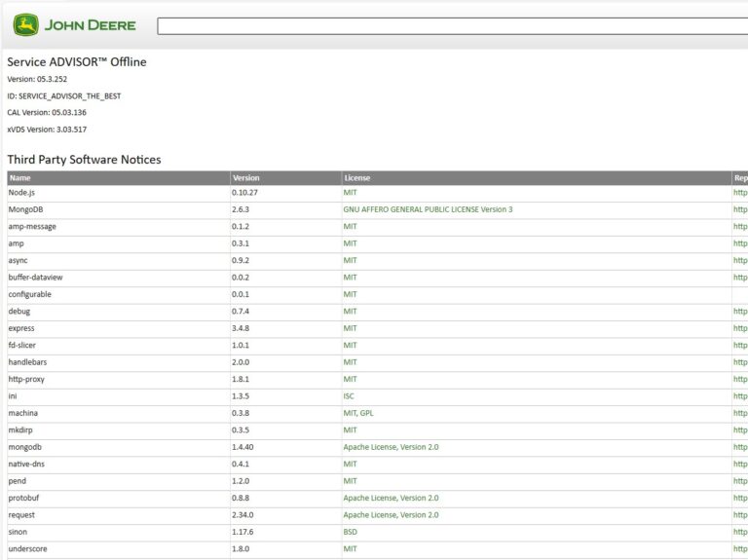Open MIT license link in debug row

click(x=350, y=312)
